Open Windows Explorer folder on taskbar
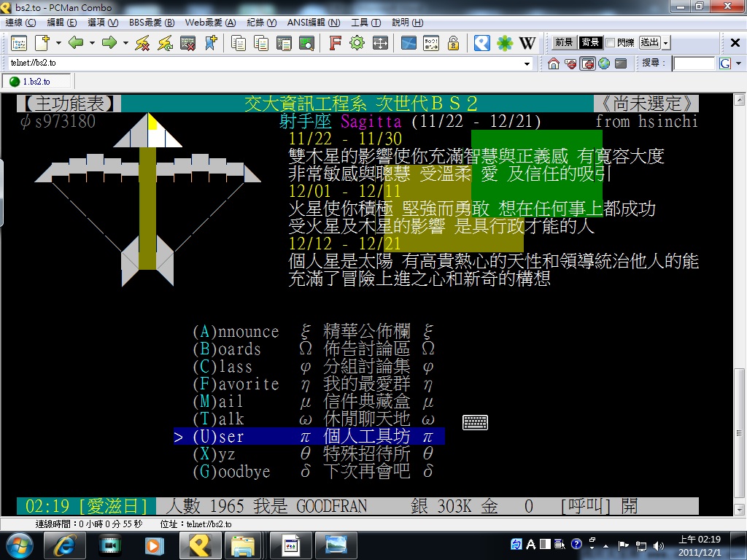747x560 pixels. pos(243,545)
